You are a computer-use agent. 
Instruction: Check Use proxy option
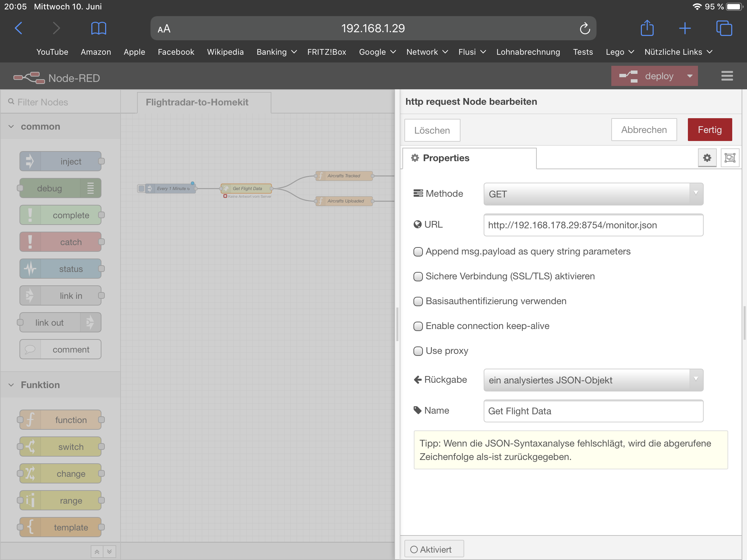click(x=418, y=351)
